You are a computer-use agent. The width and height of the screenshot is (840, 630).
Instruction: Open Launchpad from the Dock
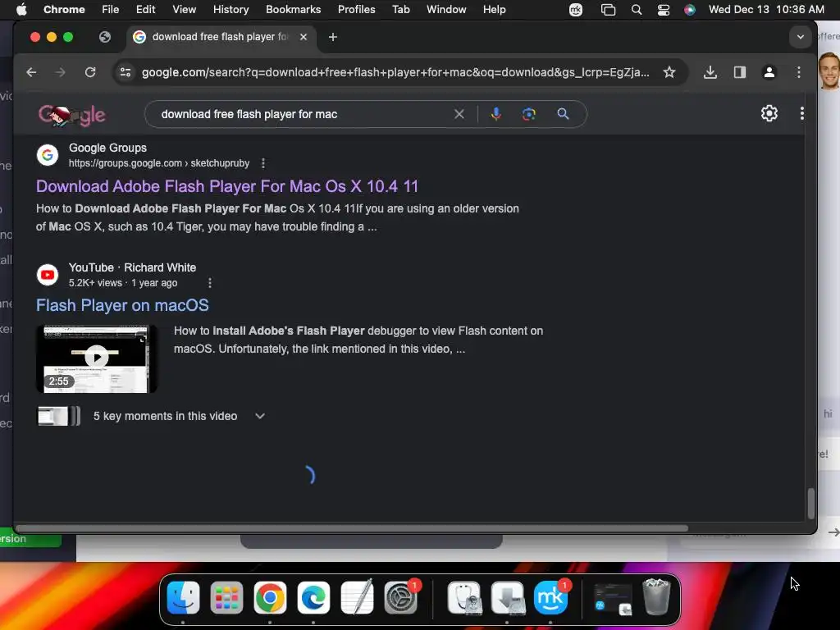click(x=226, y=598)
